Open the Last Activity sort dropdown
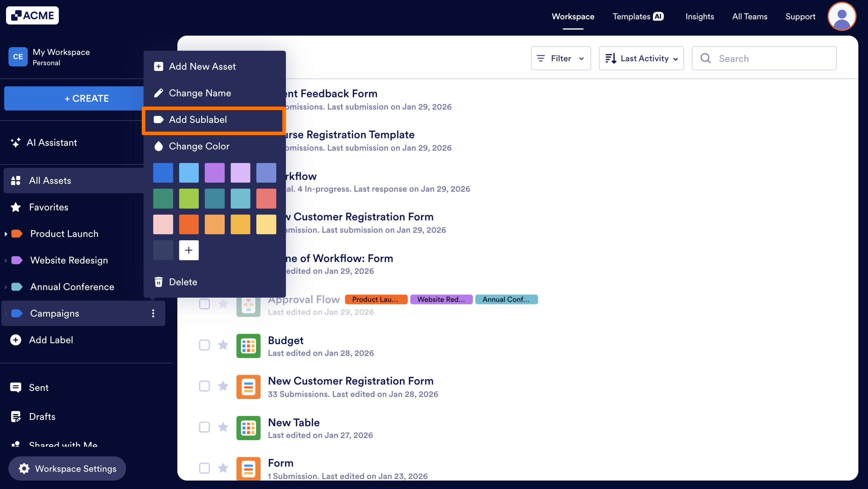The height and width of the screenshot is (489, 868). click(x=641, y=58)
